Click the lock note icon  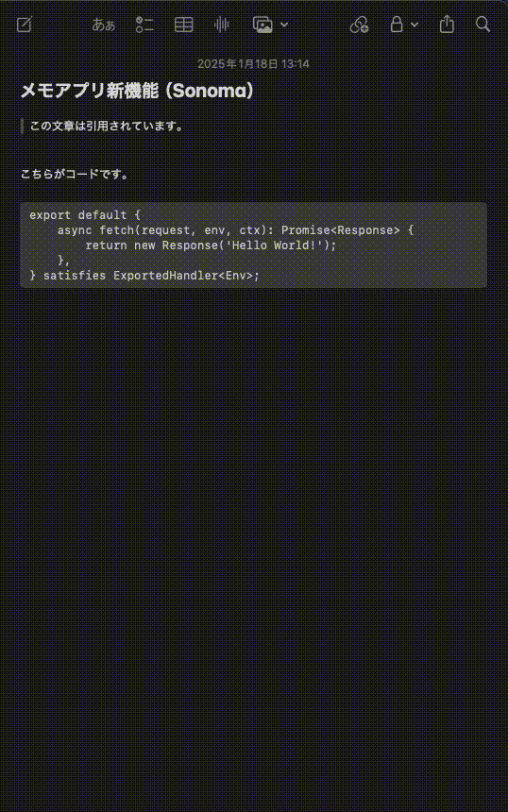click(x=397, y=25)
